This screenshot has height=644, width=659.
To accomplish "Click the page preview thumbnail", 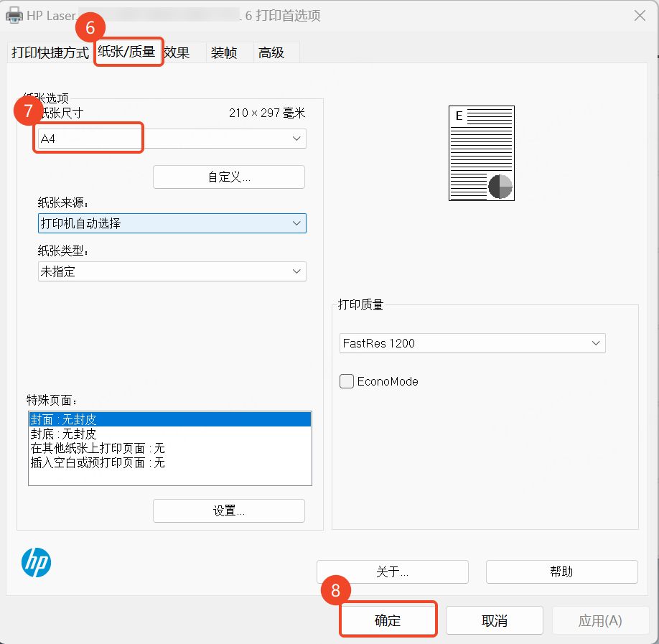I will coord(482,153).
